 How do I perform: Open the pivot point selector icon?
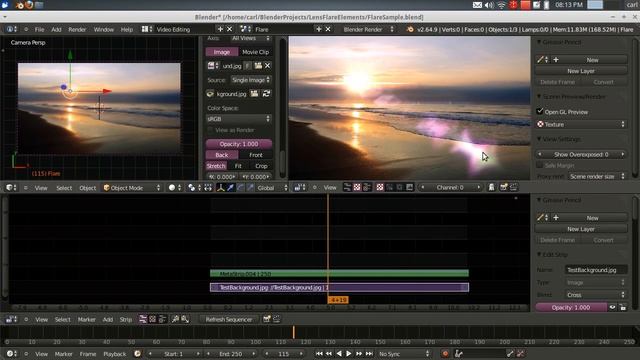194,188
